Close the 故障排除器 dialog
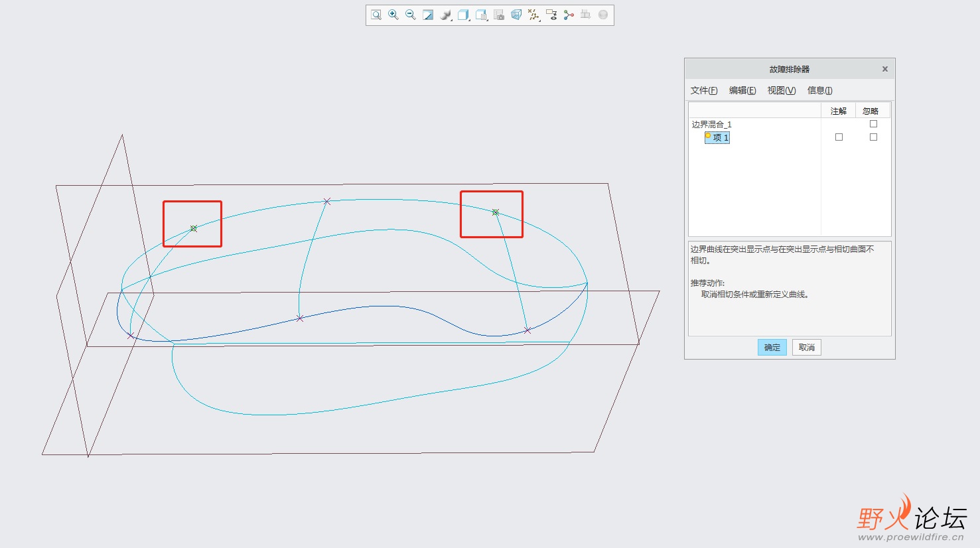980x548 pixels. pos(884,69)
